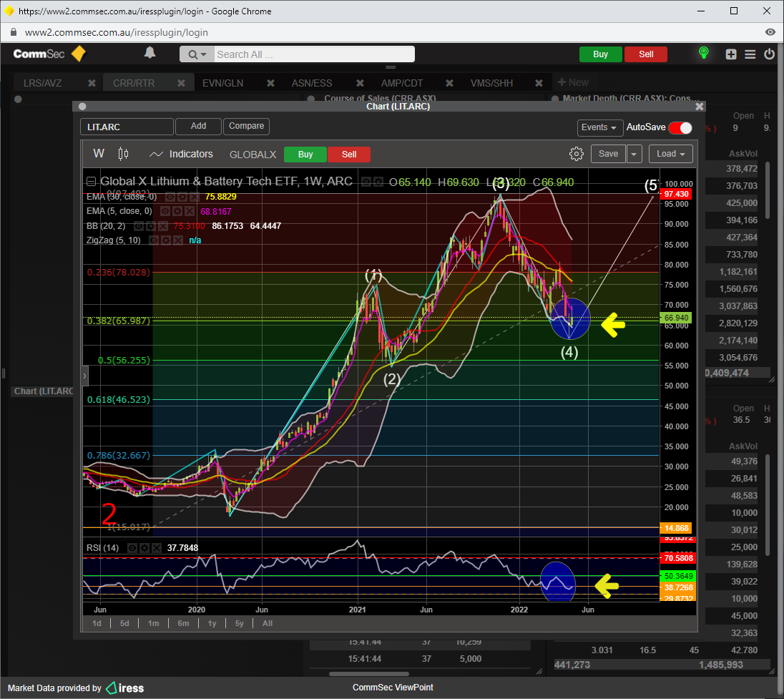Click the green lightbulb status icon
784x699 pixels.
(x=703, y=53)
